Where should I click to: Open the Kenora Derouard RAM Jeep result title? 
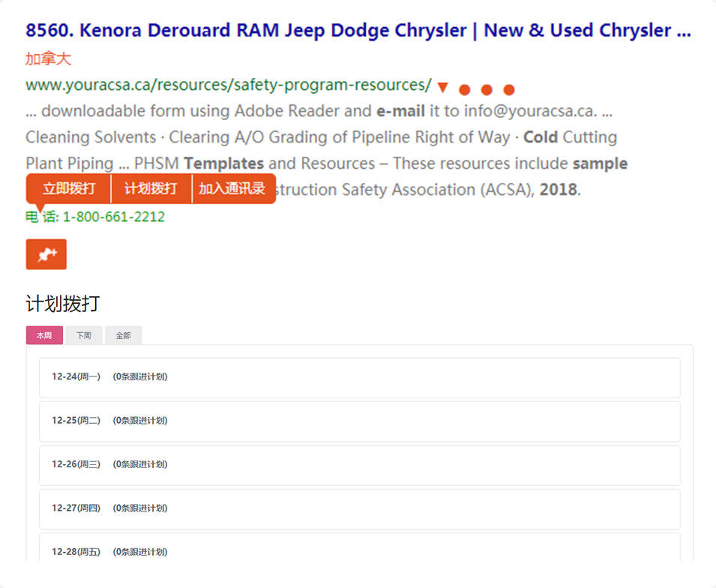pyautogui.click(x=358, y=31)
